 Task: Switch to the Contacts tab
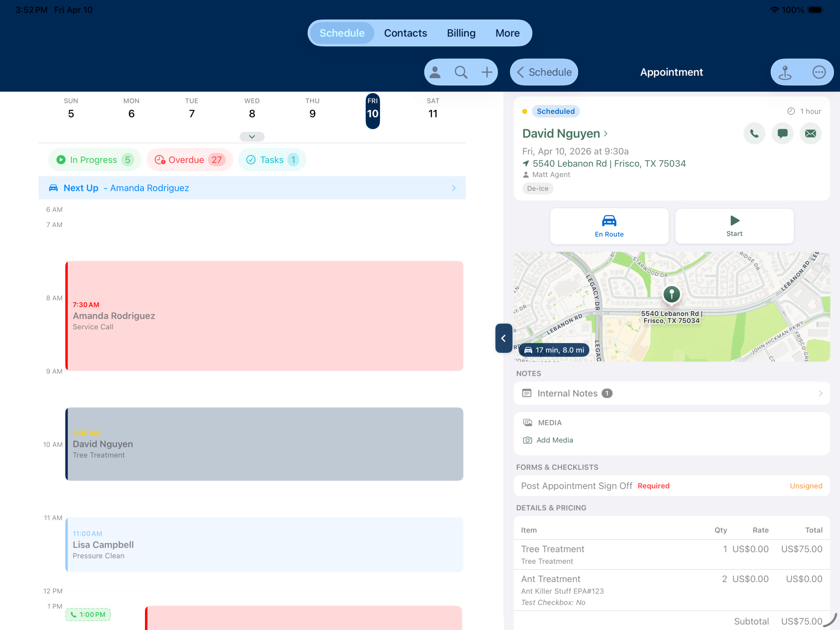[405, 33]
